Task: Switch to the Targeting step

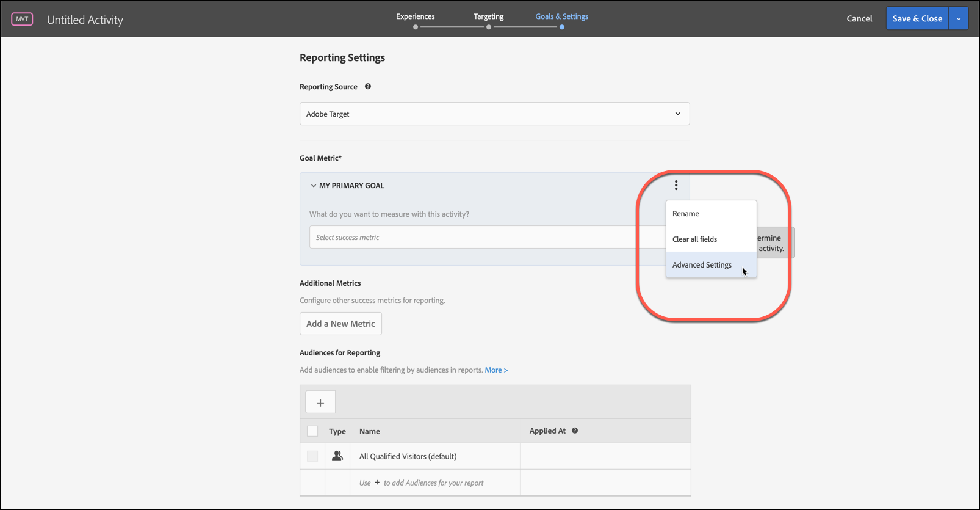Action: pos(489,17)
